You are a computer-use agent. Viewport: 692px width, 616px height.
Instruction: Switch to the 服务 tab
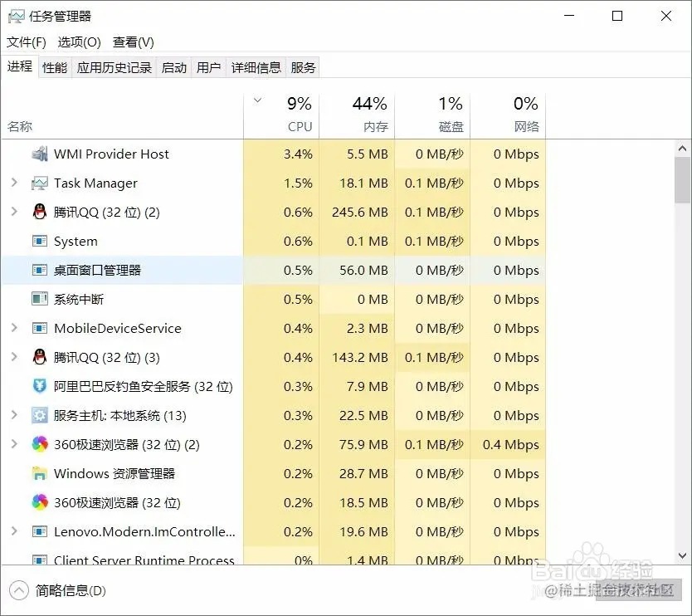[x=303, y=67]
